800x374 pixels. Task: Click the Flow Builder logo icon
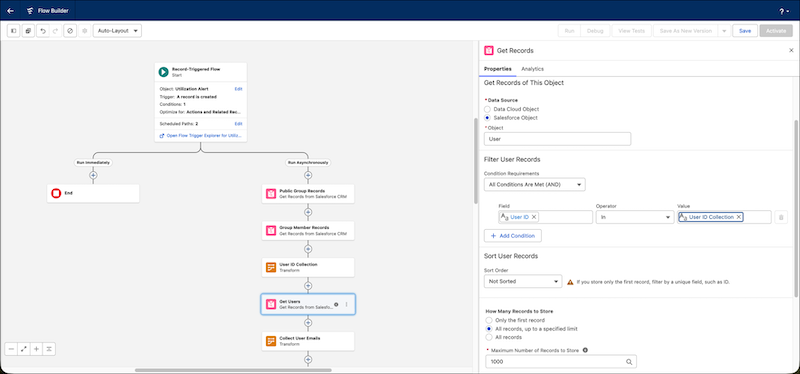point(31,11)
